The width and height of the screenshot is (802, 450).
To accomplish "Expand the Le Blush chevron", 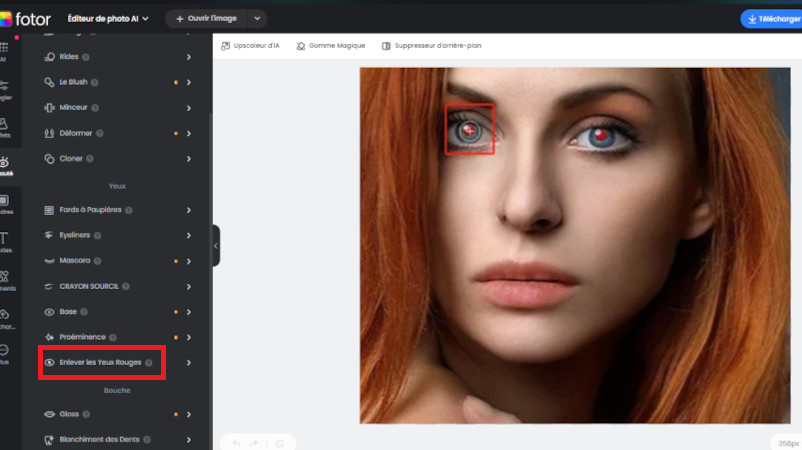I will click(189, 82).
